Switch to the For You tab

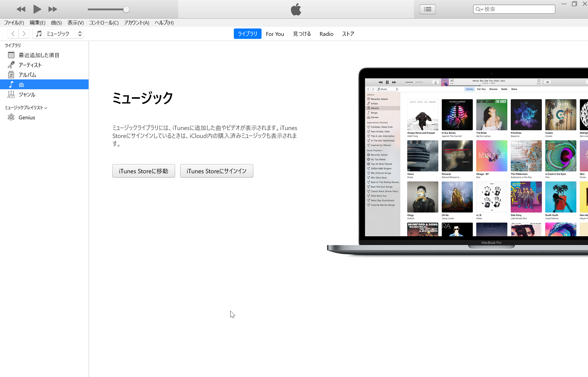275,34
